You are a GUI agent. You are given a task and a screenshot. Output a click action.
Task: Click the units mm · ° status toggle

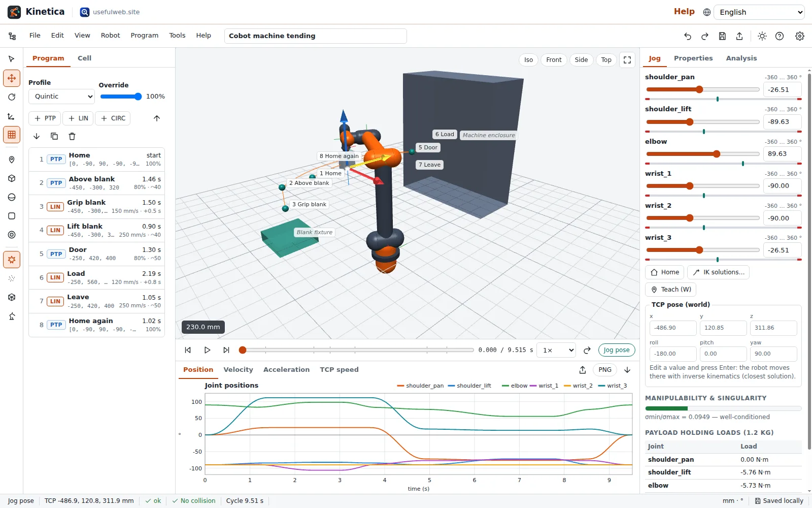[733, 501]
